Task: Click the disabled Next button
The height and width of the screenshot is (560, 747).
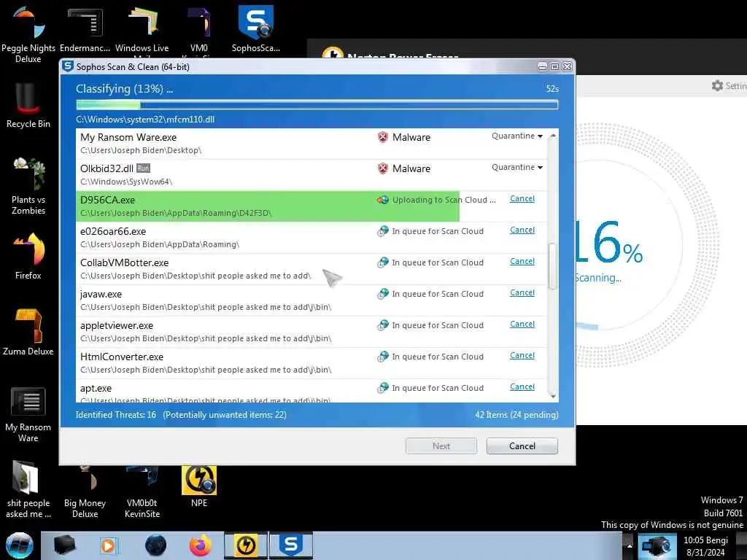Action: pos(441,446)
